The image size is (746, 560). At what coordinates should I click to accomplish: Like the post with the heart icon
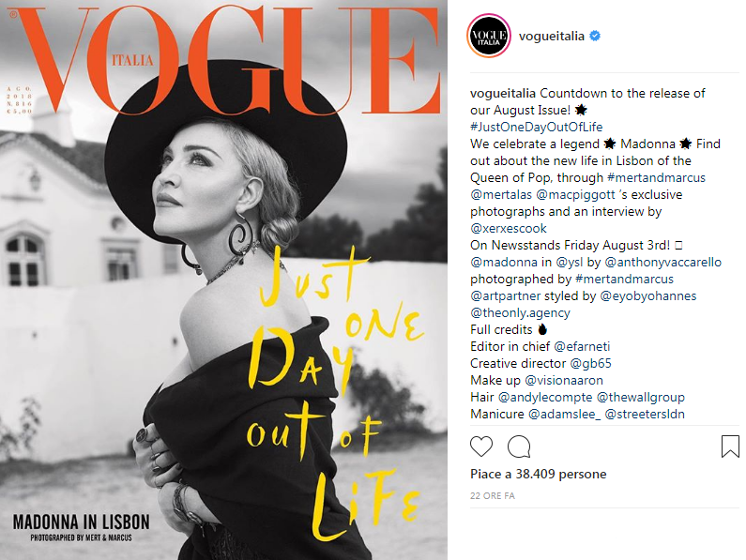[x=481, y=446]
